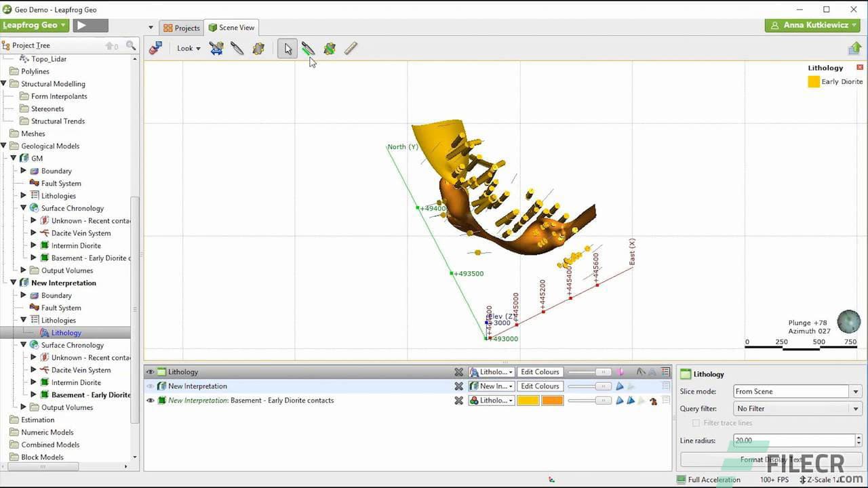Click the orange colour swatch for Early Diorite contacts
The height and width of the screenshot is (488, 868).
point(553,400)
